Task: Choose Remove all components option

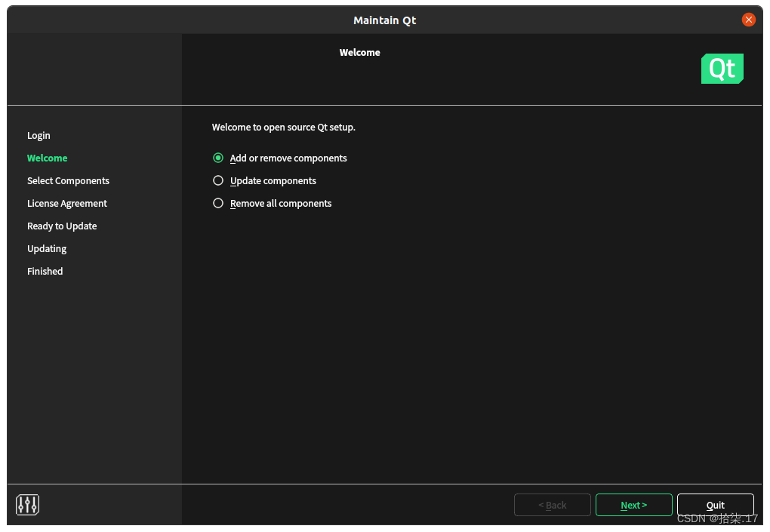Action: [x=272, y=203]
